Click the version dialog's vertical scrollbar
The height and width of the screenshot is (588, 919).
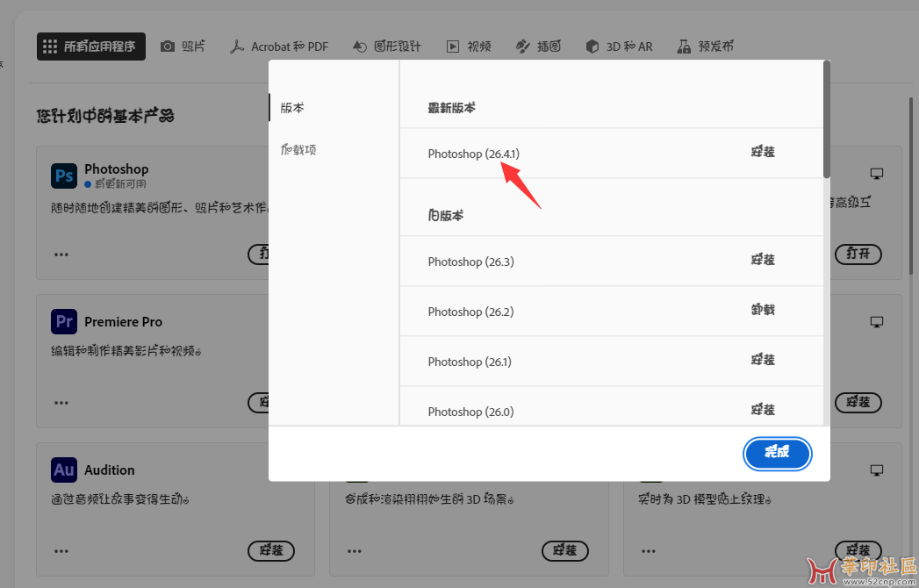(826, 119)
